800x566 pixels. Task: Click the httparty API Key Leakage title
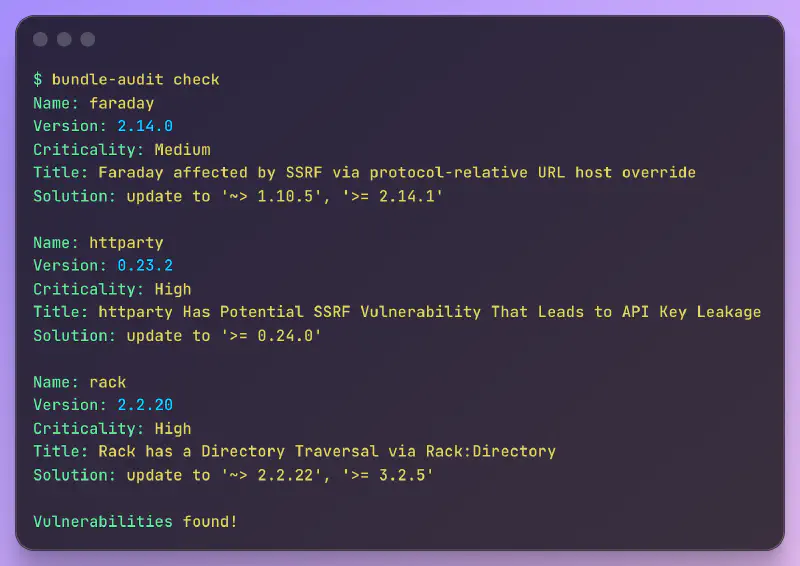click(430, 312)
